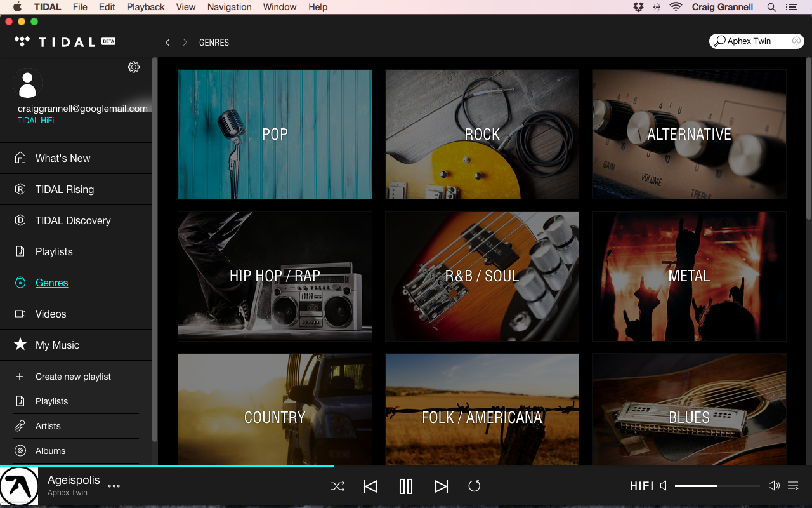Open the File menu
812x508 pixels.
point(80,7)
